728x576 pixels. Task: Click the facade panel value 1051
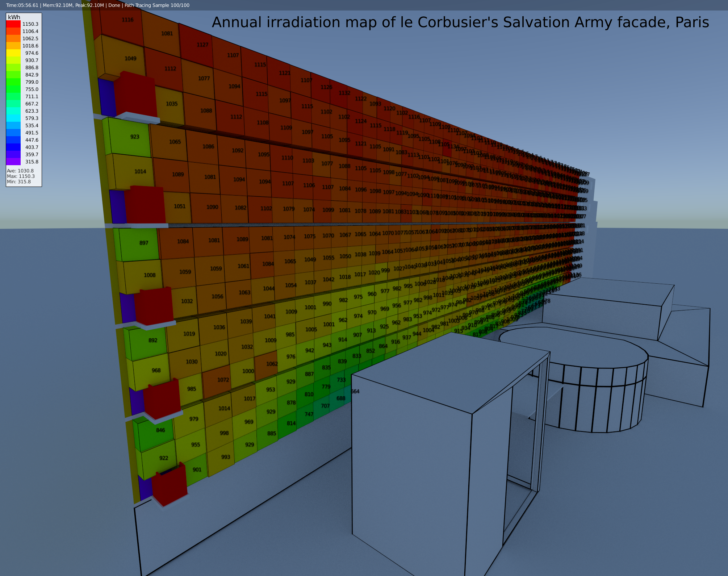180,206
